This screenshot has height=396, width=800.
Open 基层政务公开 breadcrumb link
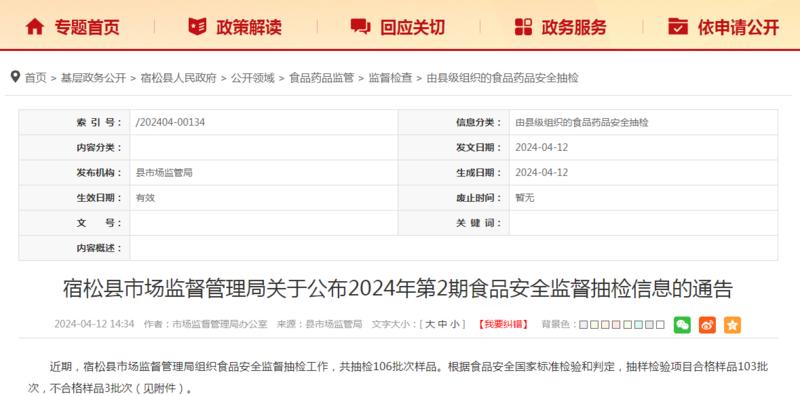point(93,78)
